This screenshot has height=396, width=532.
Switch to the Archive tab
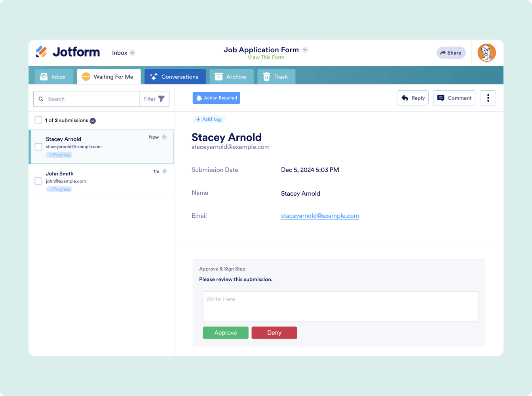(231, 77)
